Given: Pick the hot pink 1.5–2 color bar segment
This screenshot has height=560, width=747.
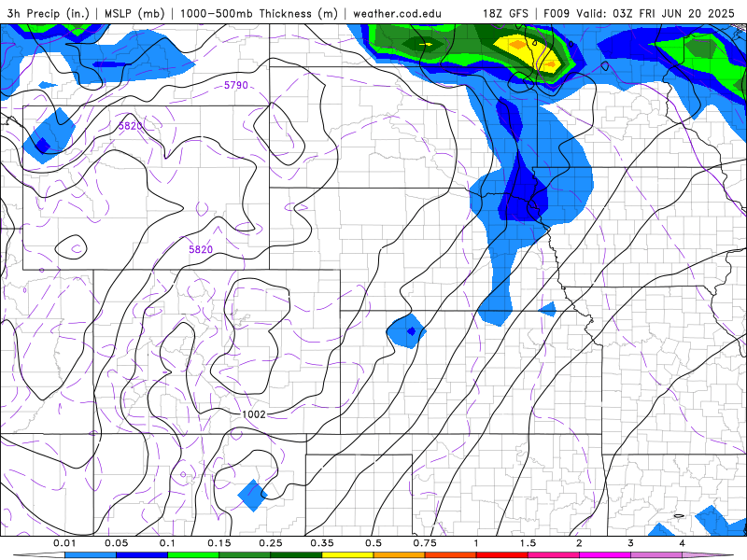Looking at the screenshot, I should (554, 555).
